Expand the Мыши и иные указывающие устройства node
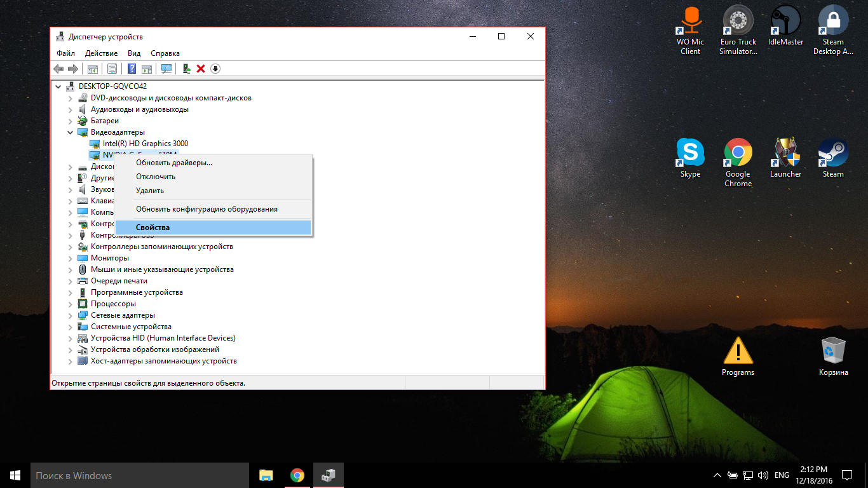The height and width of the screenshot is (488, 868). point(71,269)
